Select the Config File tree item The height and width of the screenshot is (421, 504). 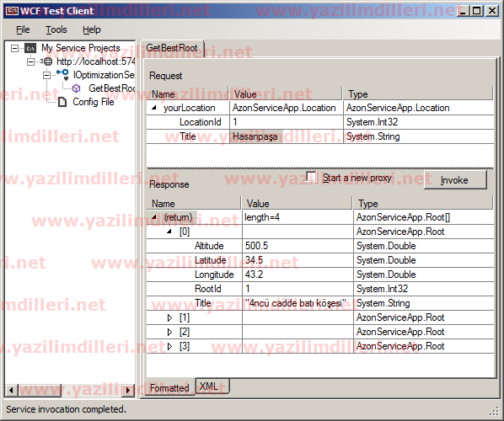click(x=94, y=102)
